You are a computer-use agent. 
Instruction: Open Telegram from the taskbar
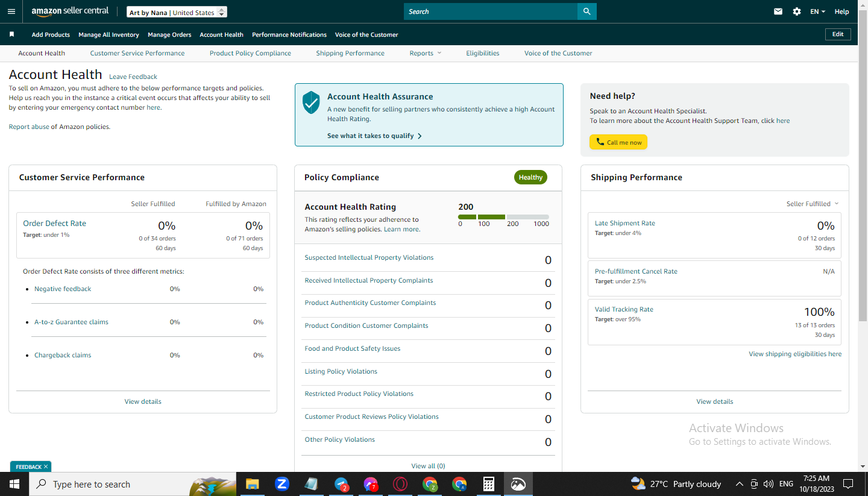[x=341, y=484]
